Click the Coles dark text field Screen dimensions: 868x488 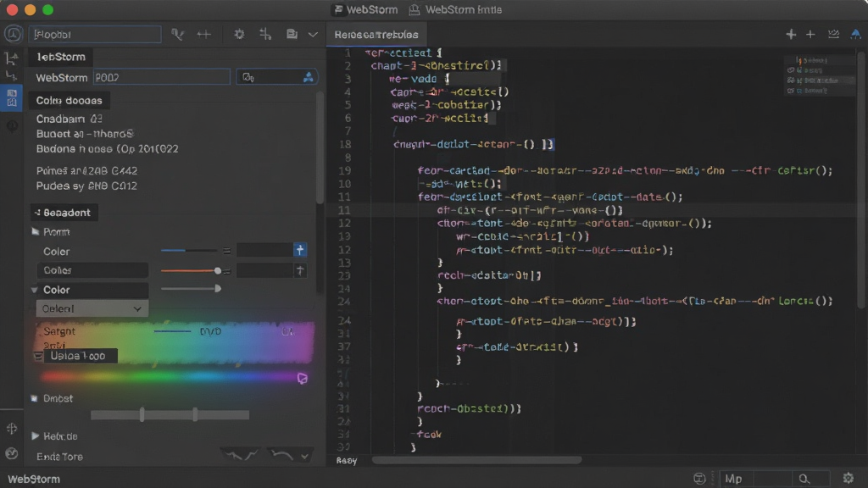[x=92, y=270]
